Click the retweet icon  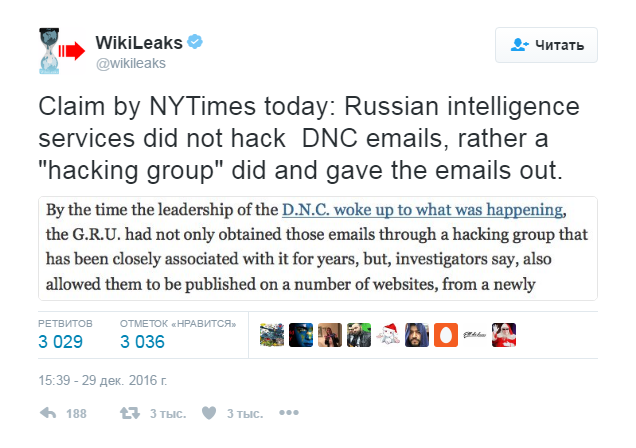[129, 413]
